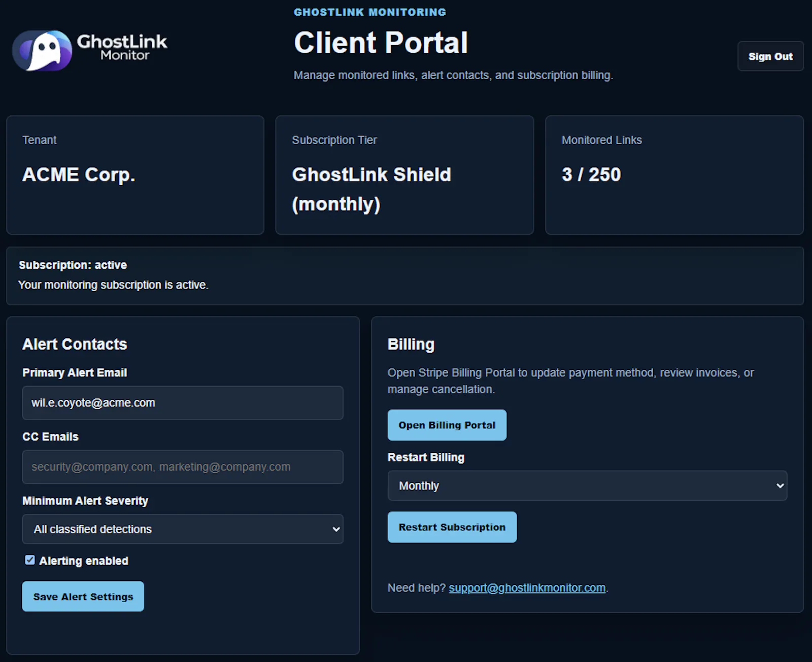Click the Alerting enabled label text
Screen dimensions: 812x662
click(x=84, y=561)
